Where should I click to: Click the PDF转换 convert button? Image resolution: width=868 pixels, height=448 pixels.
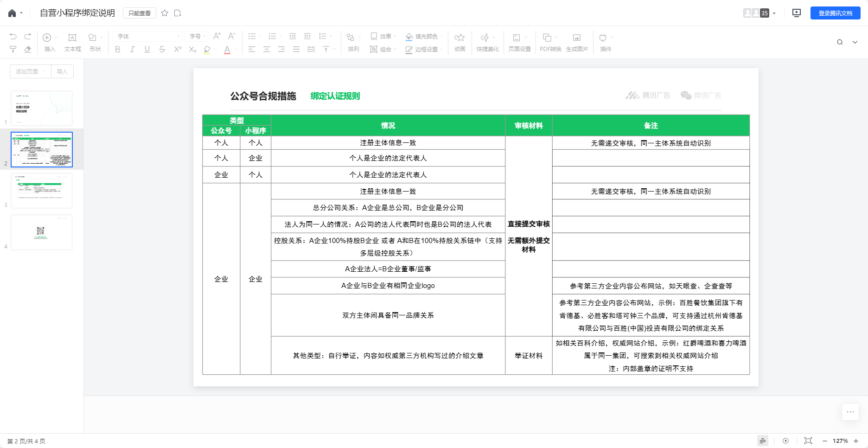550,42
